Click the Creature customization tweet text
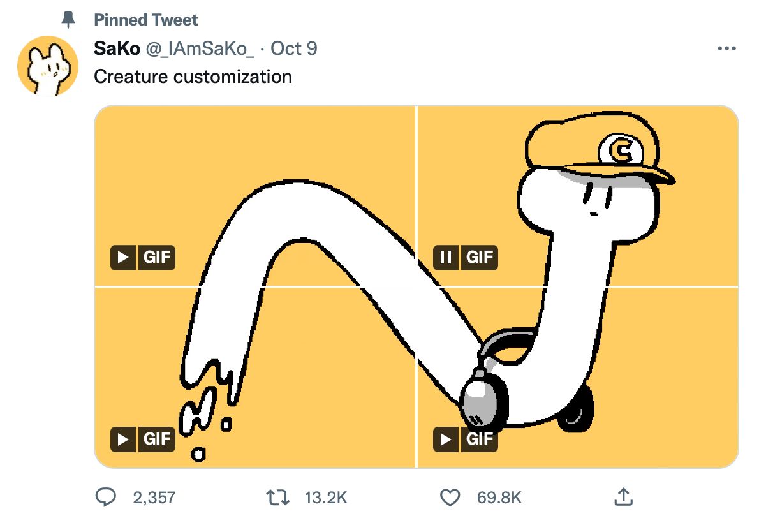Viewport: 759px width, 532px height. (193, 77)
